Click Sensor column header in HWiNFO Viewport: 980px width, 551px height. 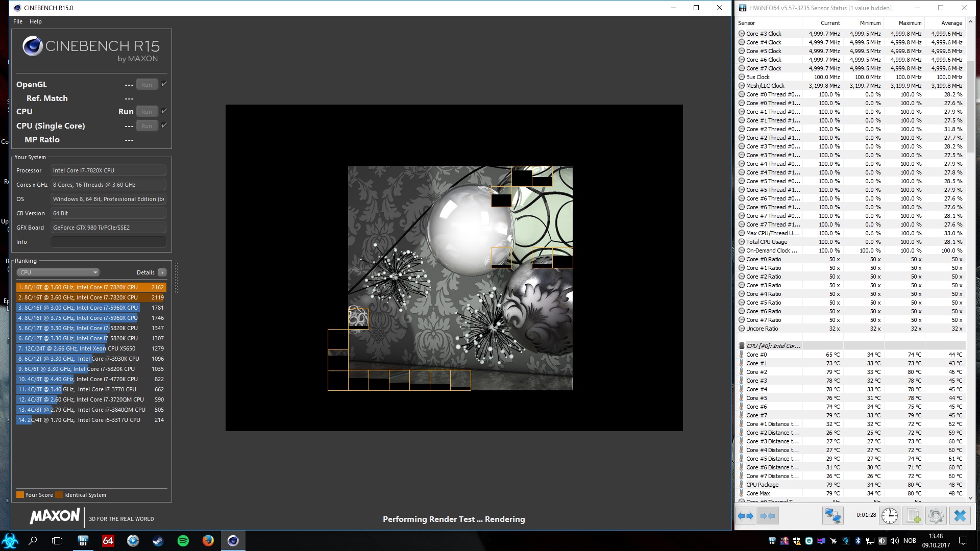[x=769, y=23]
